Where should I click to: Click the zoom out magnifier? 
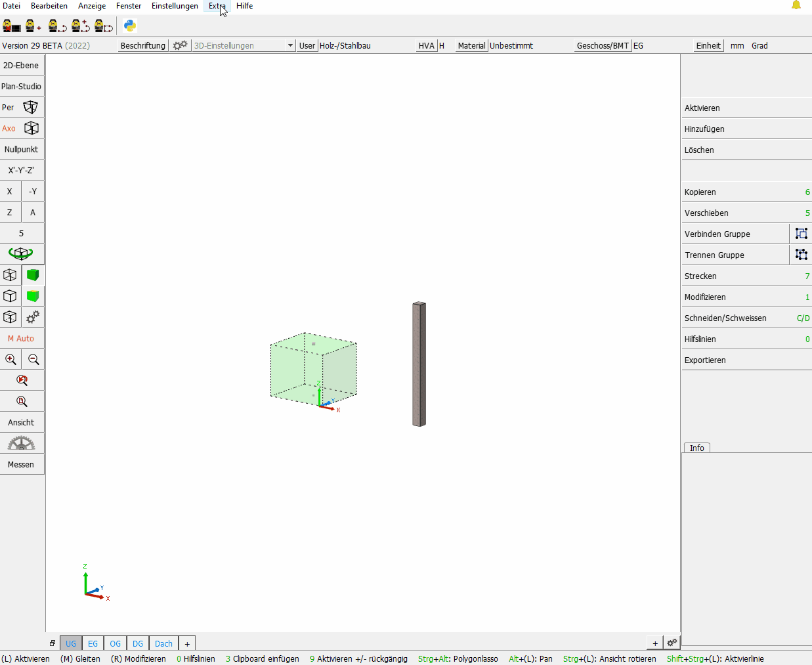(33, 359)
